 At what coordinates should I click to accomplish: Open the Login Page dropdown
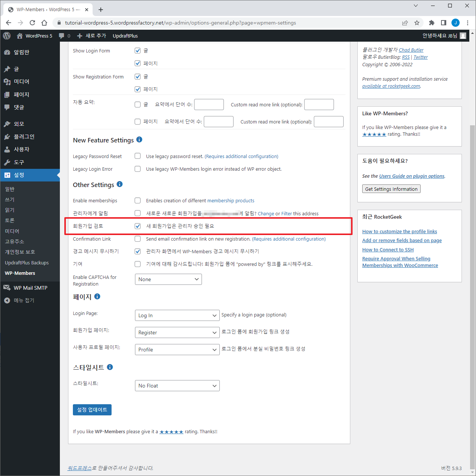(177, 315)
